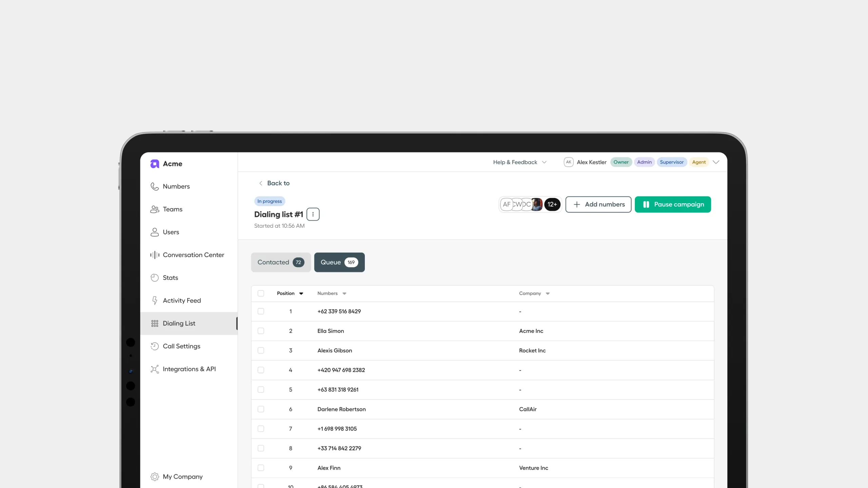Tick the Alex Finn row checkbox
868x488 pixels.
[x=261, y=468]
